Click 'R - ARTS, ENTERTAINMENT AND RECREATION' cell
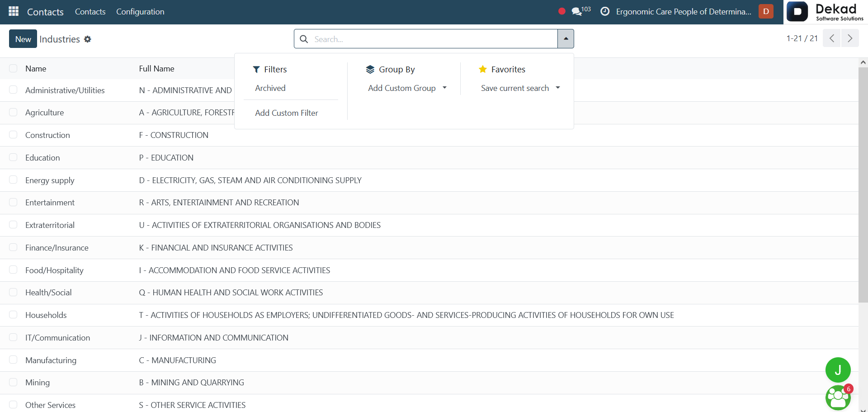 pos(219,203)
